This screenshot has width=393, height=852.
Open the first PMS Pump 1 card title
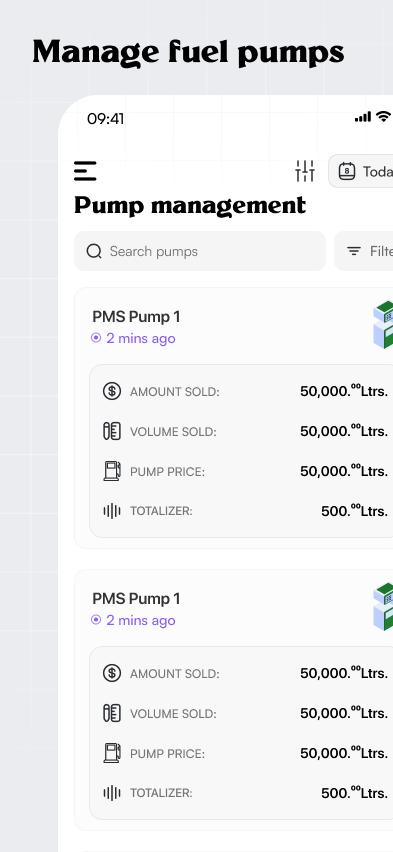coord(136,317)
